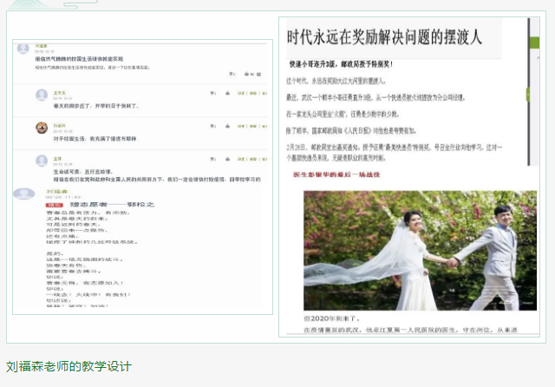The image size is (555, 387).
Task: Open the left comments screenshot image
Action: click(x=143, y=177)
